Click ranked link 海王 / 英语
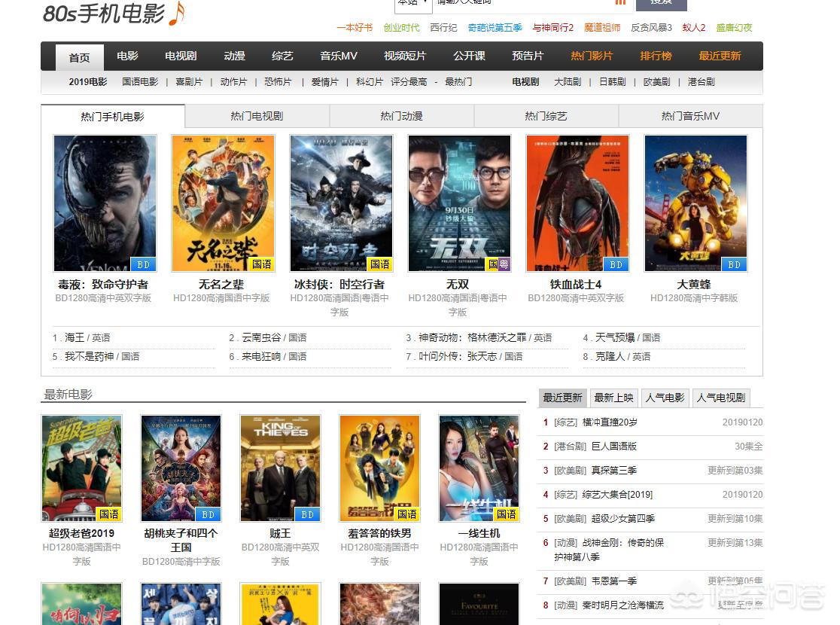The image size is (840, 625). 87,337
